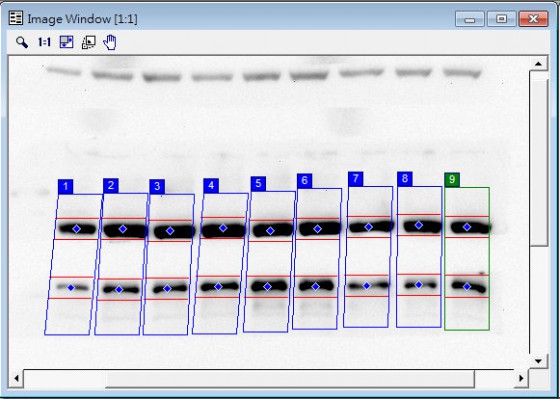Click the horizontal scrollbar right arrow
560x399 pixels.
pyautogui.click(x=521, y=378)
